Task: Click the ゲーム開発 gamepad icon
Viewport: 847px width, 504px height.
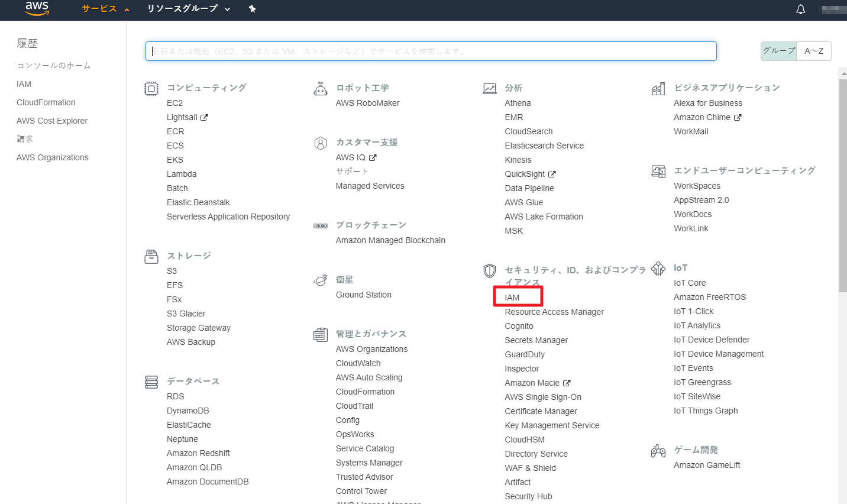Action: pos(658,451)
